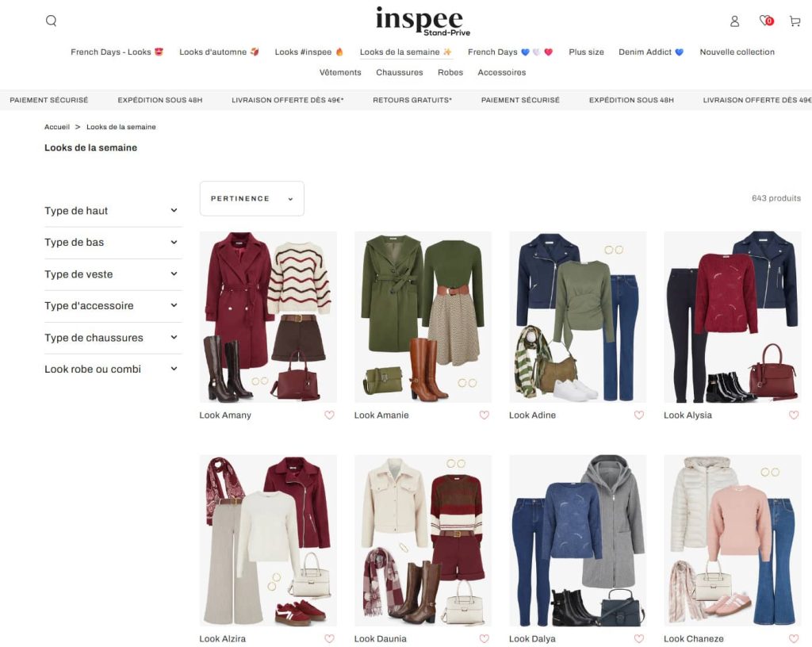Heart the Look Alysia outfit
The width and height of the screenshot is (812, 647).
tap(793, 415)
